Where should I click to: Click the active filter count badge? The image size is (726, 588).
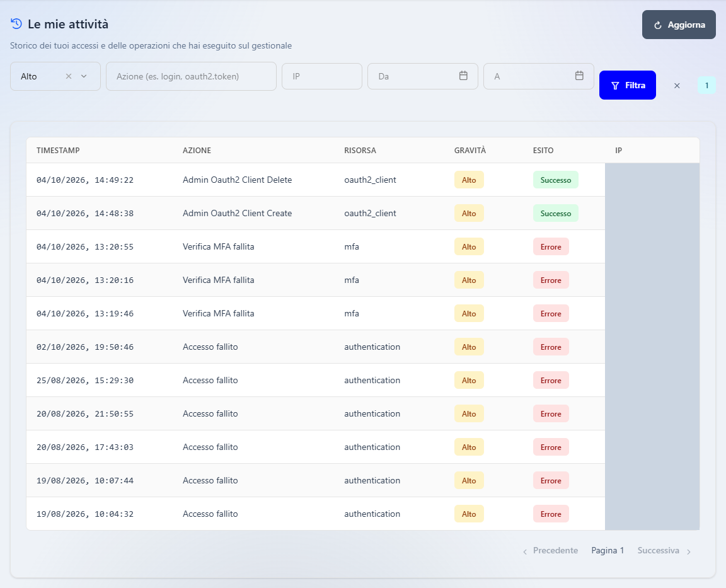(706, 85)
